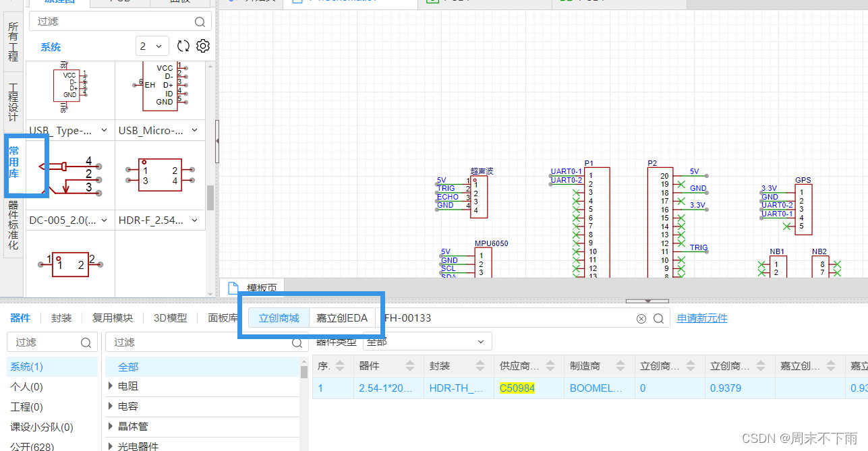Click the search magnifier beside FH-00133
The image size is (868, 451).
click(x=659, y=319)
